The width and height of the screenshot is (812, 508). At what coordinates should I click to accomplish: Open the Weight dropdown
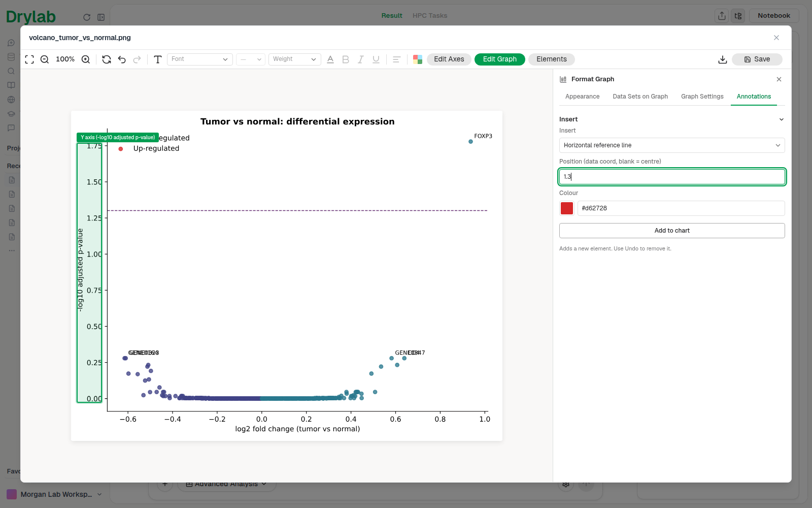click(x=295, y=59)
